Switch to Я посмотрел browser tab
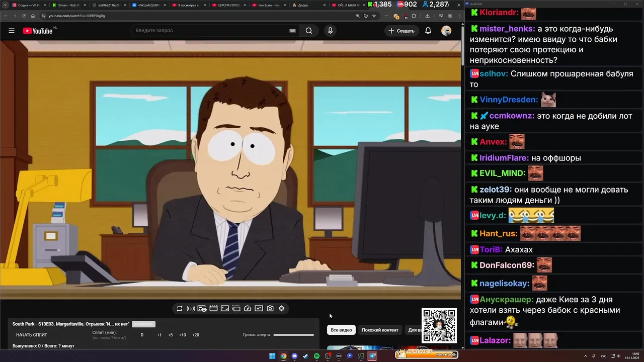 coord(189,5)
